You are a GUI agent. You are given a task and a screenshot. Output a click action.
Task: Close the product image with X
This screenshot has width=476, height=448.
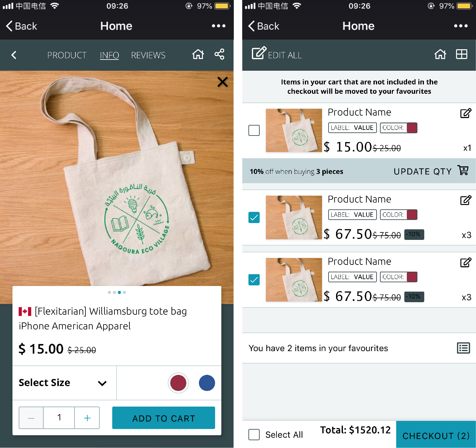point(223,82)
